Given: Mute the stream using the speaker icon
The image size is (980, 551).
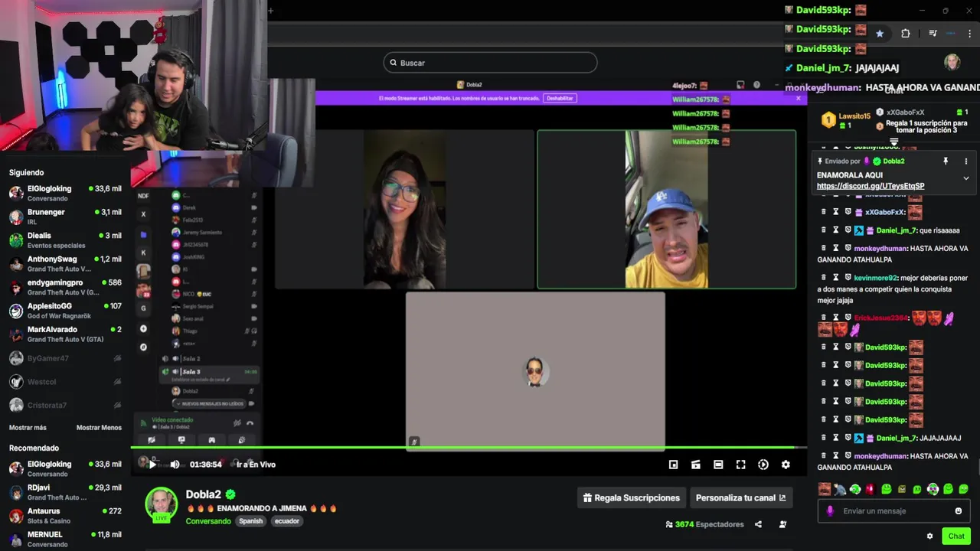Looking at the screenshot, I should pos(175,465).
